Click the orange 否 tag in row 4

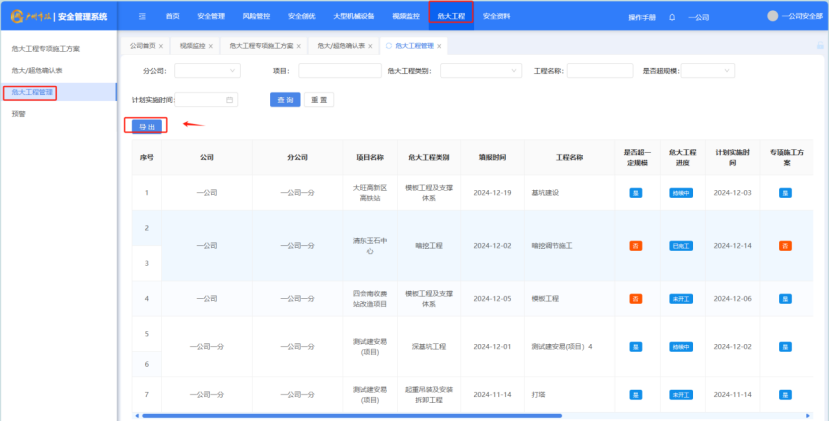635,298
